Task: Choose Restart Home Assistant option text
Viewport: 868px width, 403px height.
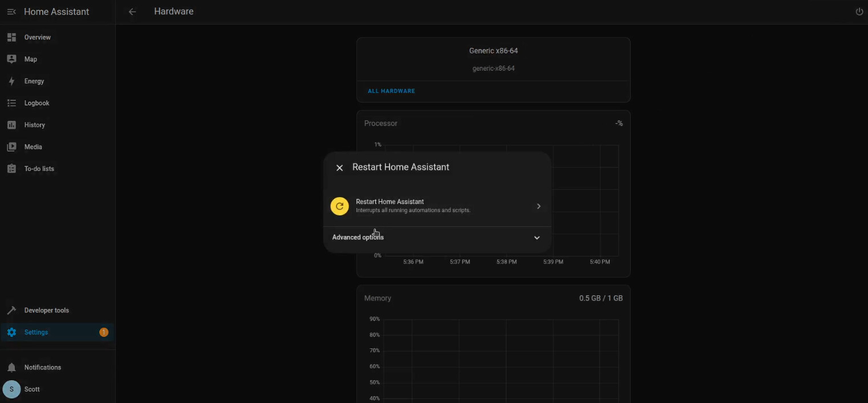Action: (390, 202)
